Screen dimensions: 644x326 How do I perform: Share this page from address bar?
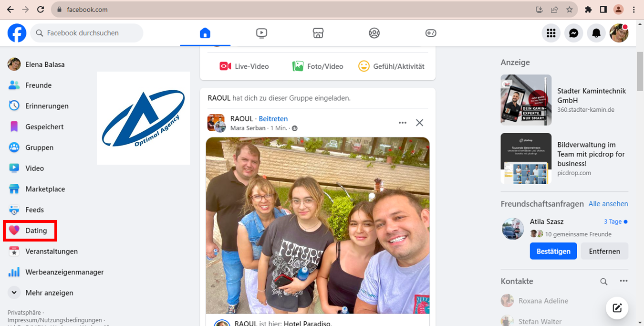click(x=554, y=10)
